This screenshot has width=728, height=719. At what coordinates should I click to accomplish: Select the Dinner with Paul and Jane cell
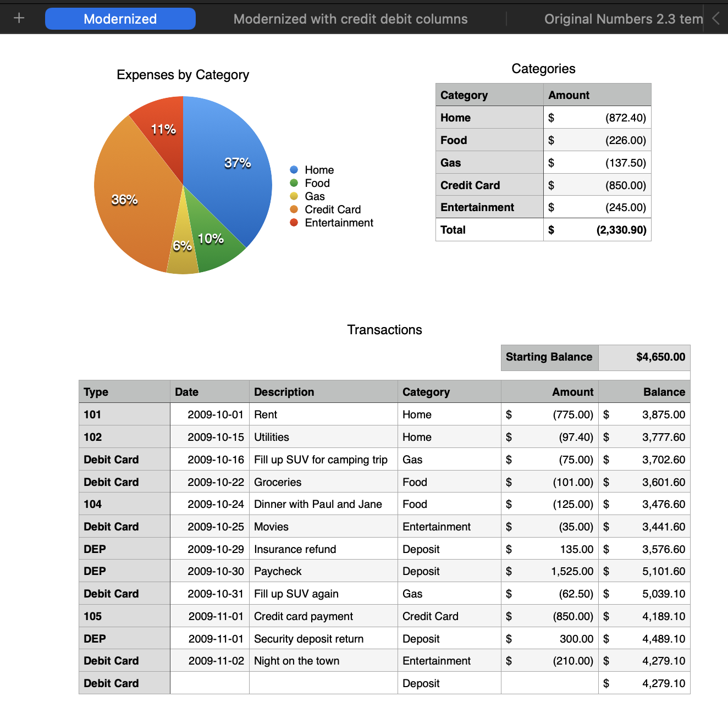pos(323,504)
